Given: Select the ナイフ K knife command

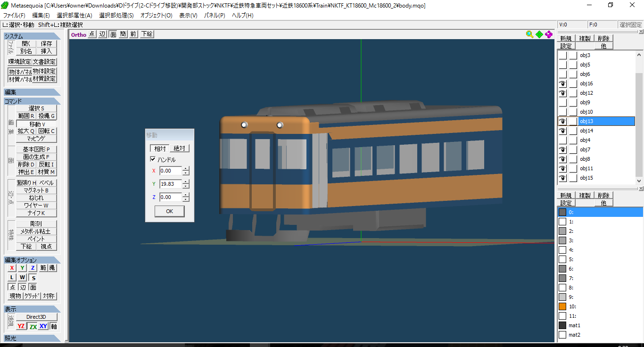Looking at the screenshot, I should pyautogui.click(x=36, y=213).
